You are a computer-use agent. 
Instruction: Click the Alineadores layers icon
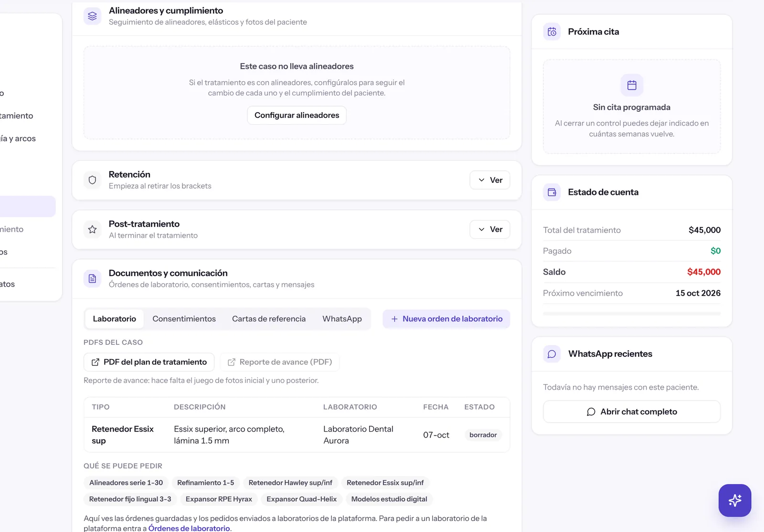[x=92, y=16]
